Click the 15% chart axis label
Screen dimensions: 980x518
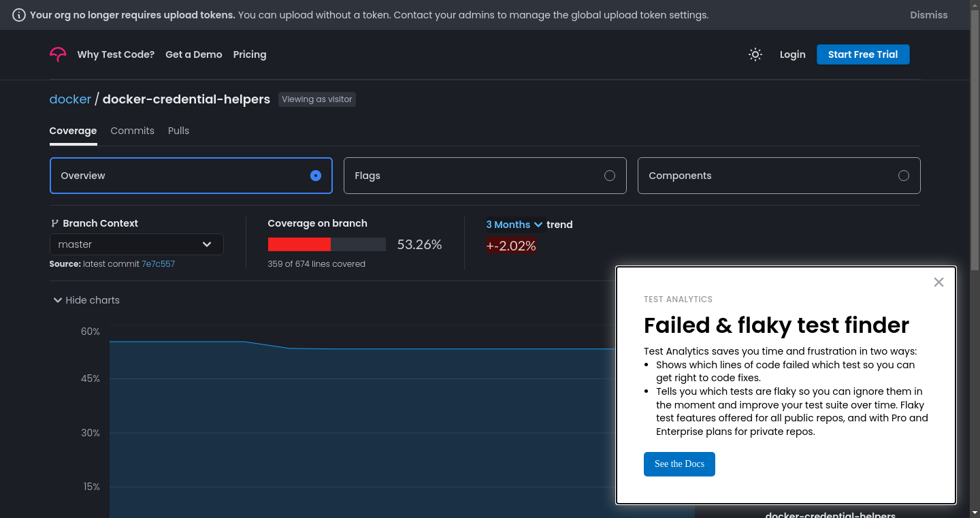pos(92,487)
